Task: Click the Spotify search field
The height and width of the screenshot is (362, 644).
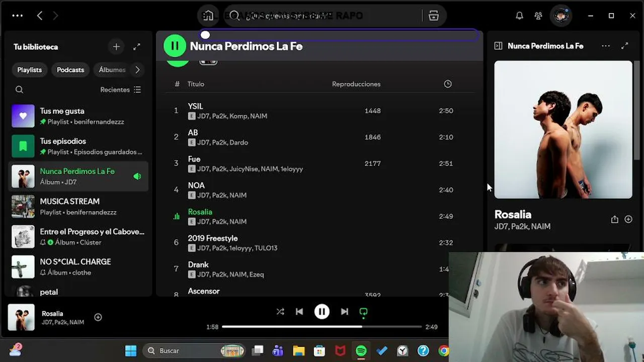Action: (x=324, y=16)
